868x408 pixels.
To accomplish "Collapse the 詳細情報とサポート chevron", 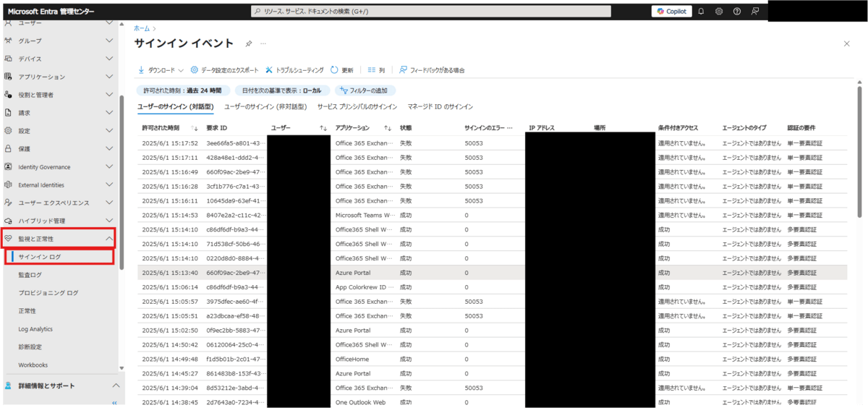I will point(115,386).
